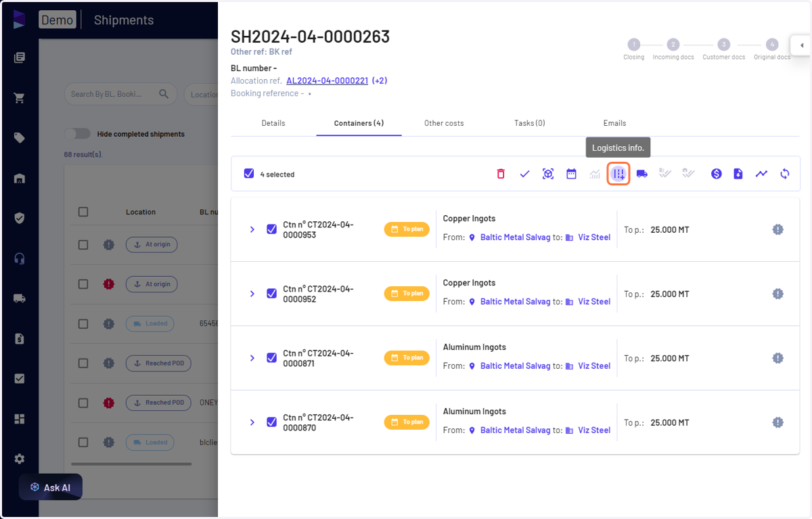This screenshot has height=519, width=812.
Task: Open the settings gear sidebar icon
Action: point(20,459)
